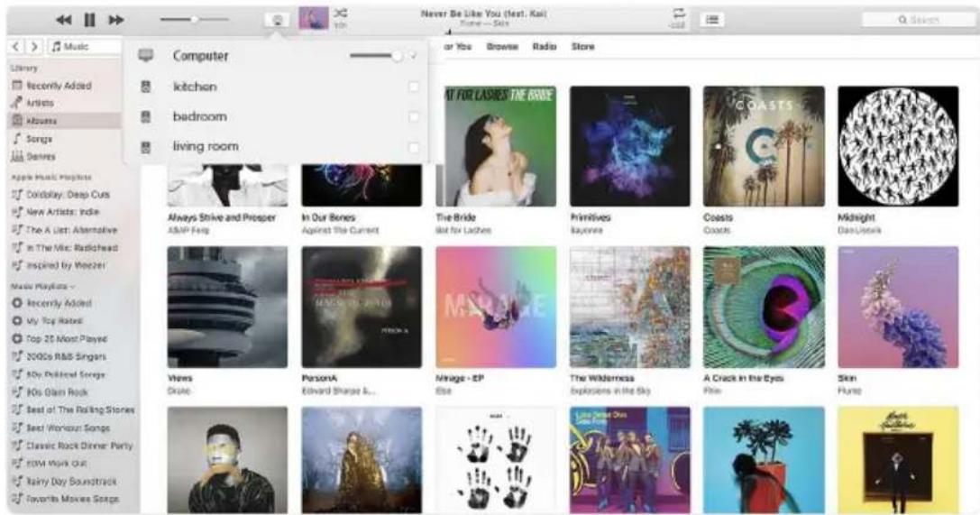
Task: Open Favorite Movies Songs playlist
Action: [72, 499]
